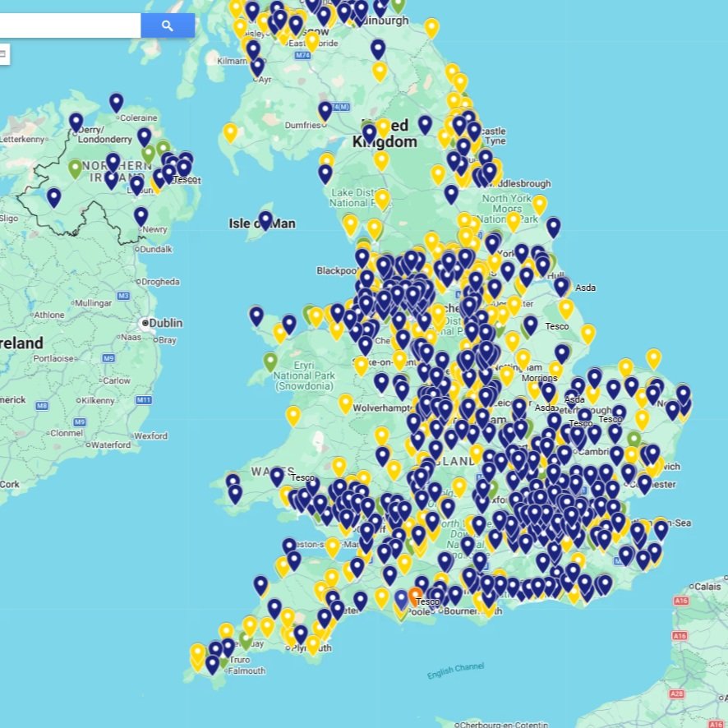728x728 pixels.
Task: Click the M74 motorway shield
Action: [x=302, y=55]
